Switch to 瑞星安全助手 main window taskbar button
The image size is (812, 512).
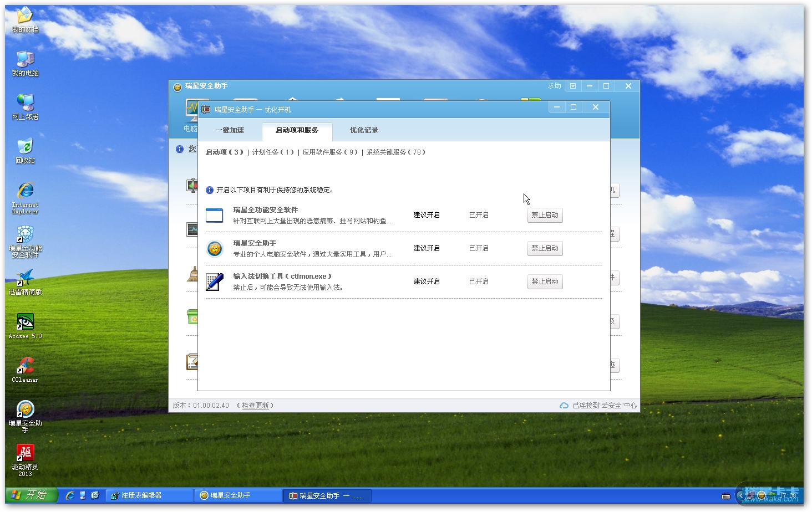click(238, 495)
